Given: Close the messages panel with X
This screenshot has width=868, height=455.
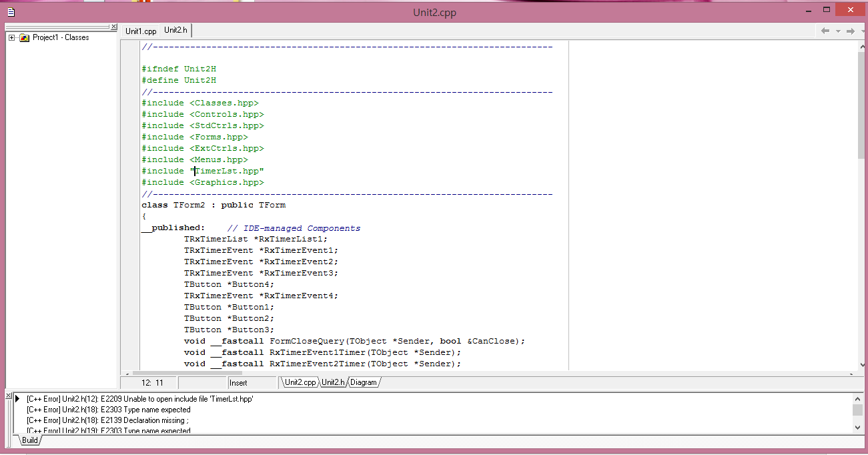Looking at the screenshot, I should click(8, 396).
